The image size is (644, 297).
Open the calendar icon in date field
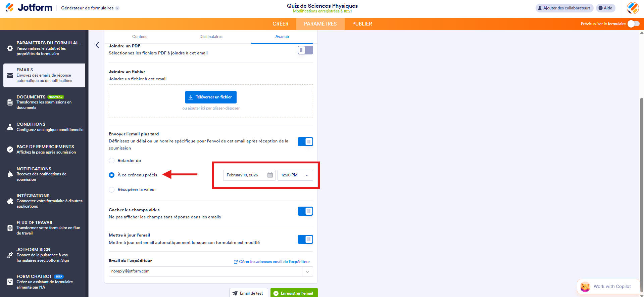pyautogui.click(x=270, y=175)
